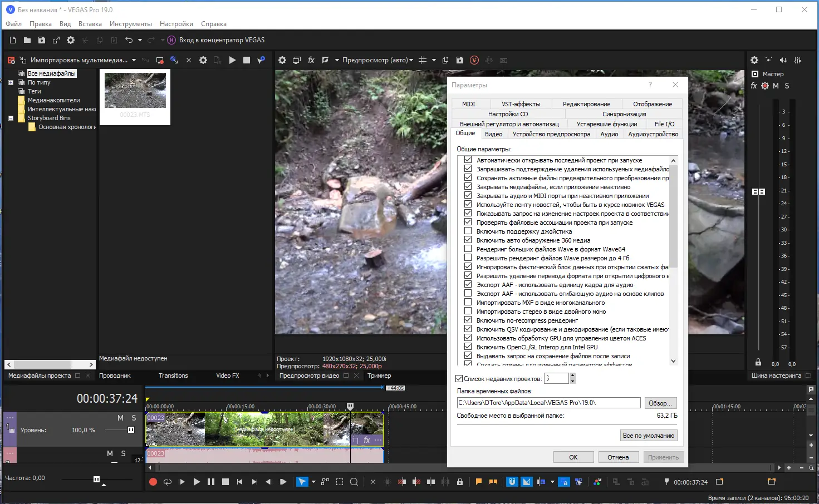Enable 'Импортировать стерео в виде двойного моно'
The image size is (819, 504).
point(468,312)
